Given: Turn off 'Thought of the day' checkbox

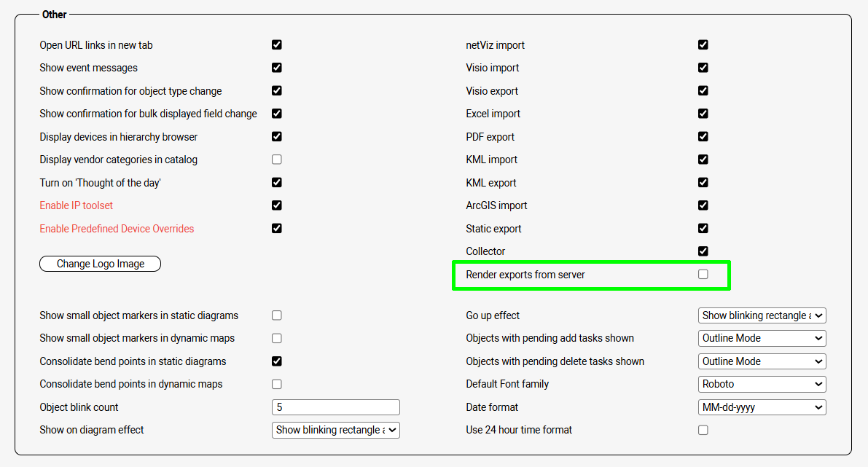Looking at the screenshot, I should point(277,182).
